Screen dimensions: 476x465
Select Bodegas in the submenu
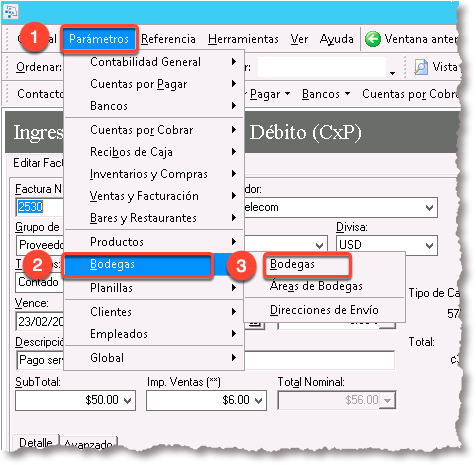[x=292, y=264]
